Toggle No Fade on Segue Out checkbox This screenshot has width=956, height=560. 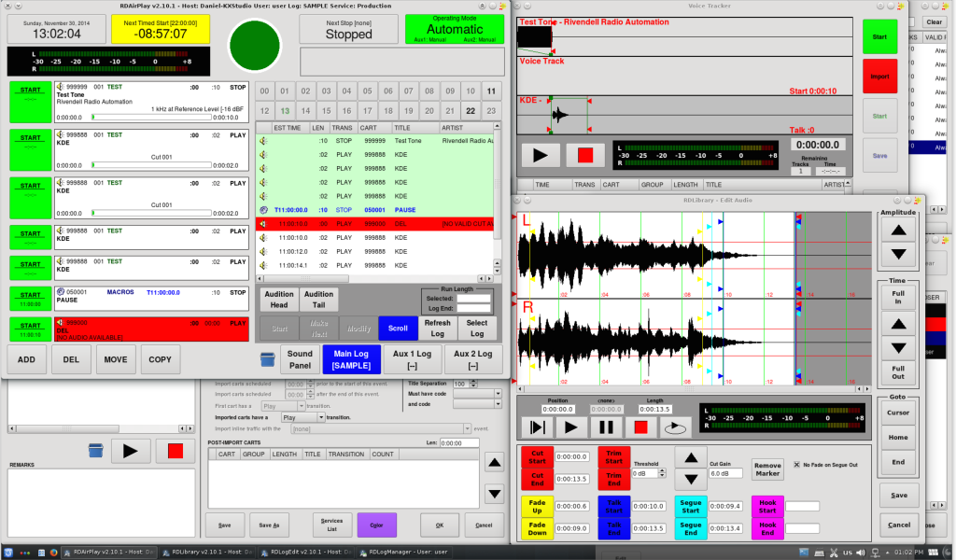tap(796, 465)
